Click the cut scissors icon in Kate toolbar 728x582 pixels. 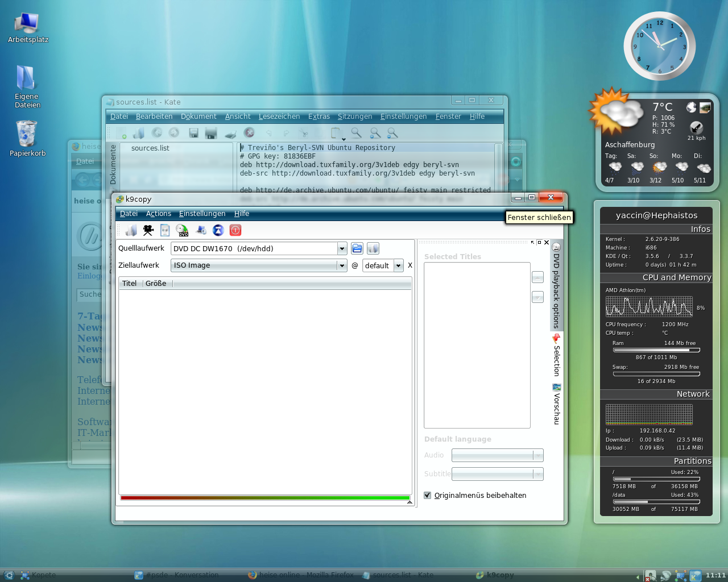coord(304,133)
